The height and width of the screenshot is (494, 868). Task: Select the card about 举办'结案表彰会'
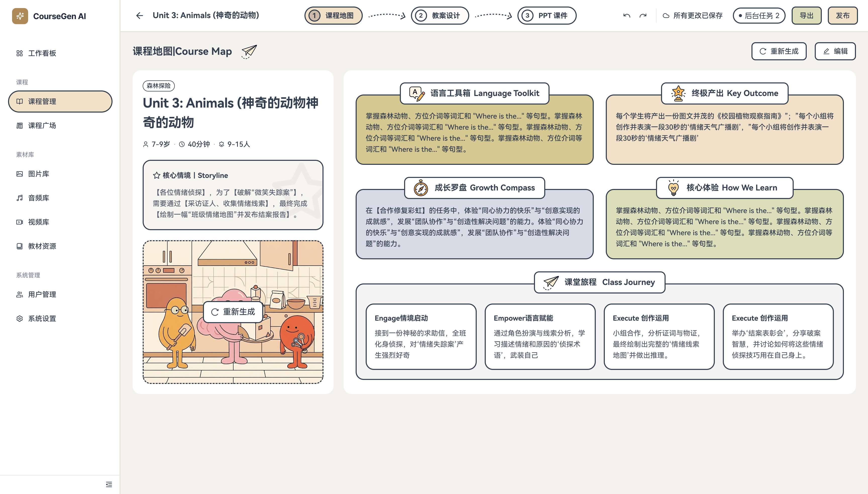pos(778,336)
